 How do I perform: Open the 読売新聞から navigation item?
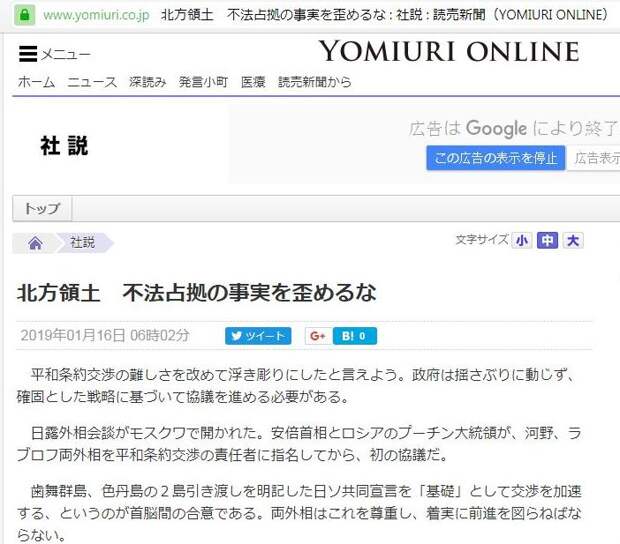[315, 82]
